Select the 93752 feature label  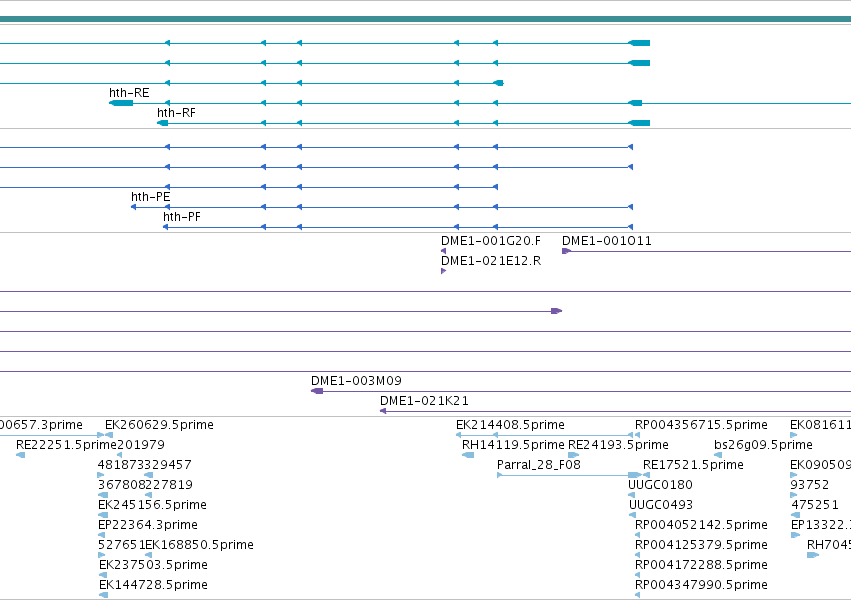(x=810, y=484)
